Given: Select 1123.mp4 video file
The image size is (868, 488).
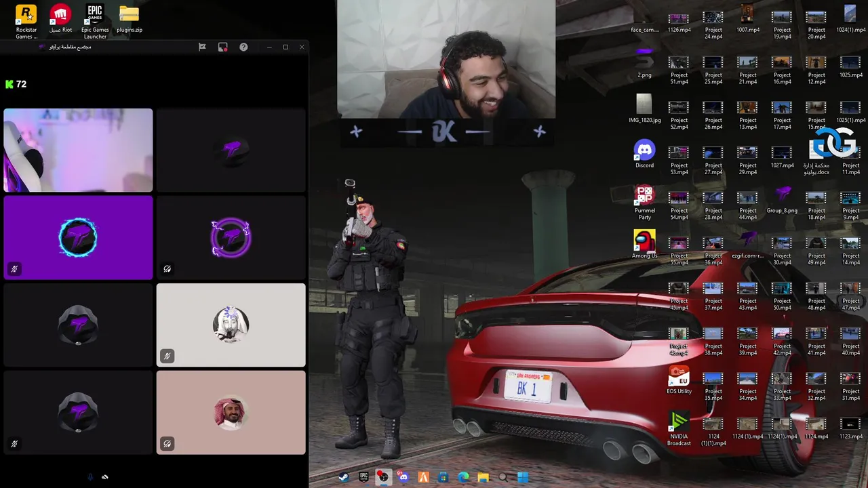Looking at the screenshot, I should point(850,428).
